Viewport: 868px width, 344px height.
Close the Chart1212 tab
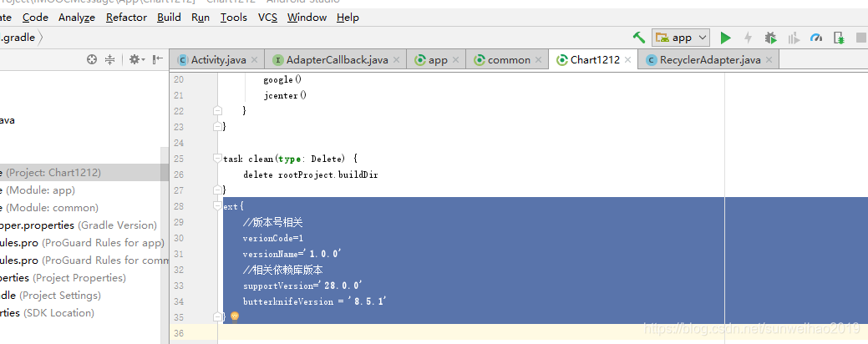(628, 60)
